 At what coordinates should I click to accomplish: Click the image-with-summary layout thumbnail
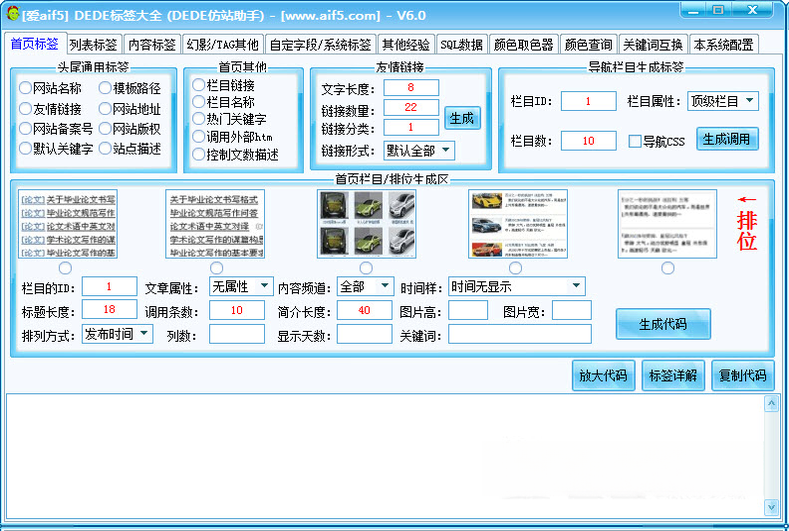[518, 224]
